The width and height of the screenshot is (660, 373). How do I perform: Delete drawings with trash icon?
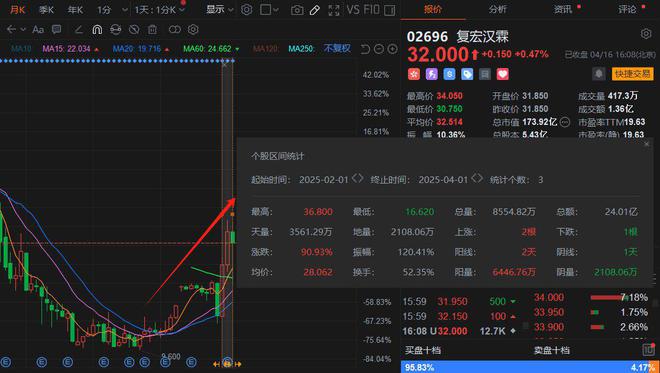(x=152, y=29)
